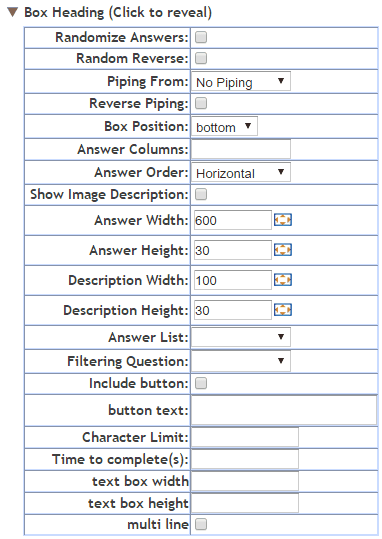Viewport: 382px width, 539px height.
Task: Collapse the Box Heading section triangle
Action: [x=12, y=13]
